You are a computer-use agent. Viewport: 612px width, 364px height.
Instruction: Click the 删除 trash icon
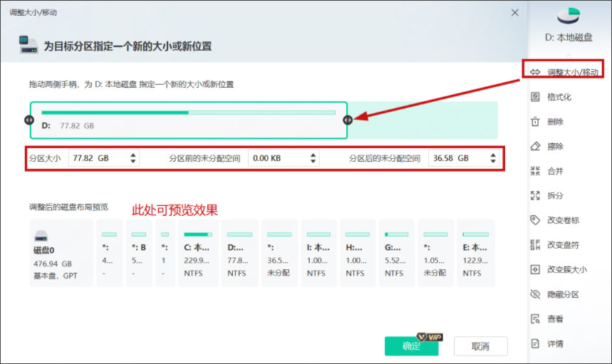[x=535, y=122]
